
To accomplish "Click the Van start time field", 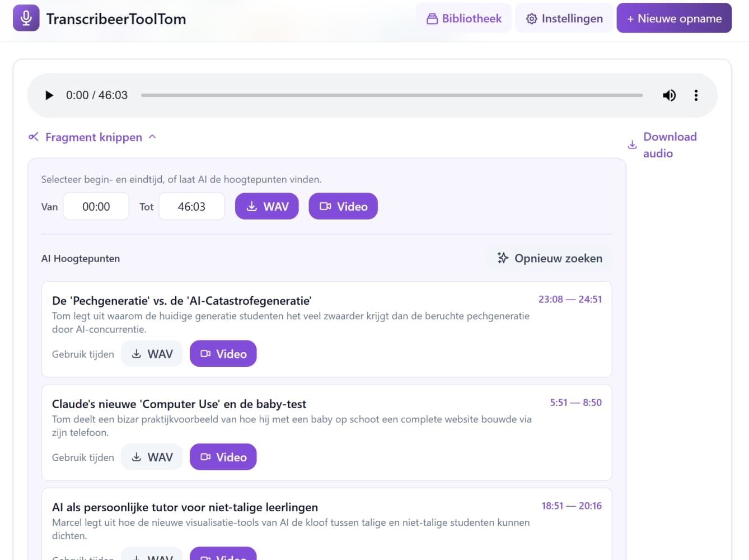I will pyautogui.click(x=96, y=207).
